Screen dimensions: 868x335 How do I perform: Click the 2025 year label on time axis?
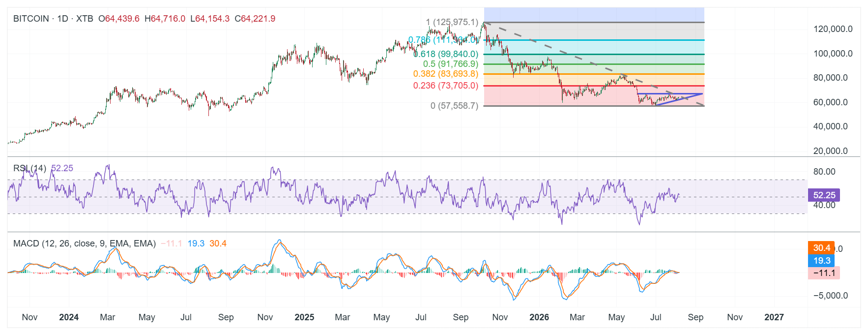pos(304,317)
